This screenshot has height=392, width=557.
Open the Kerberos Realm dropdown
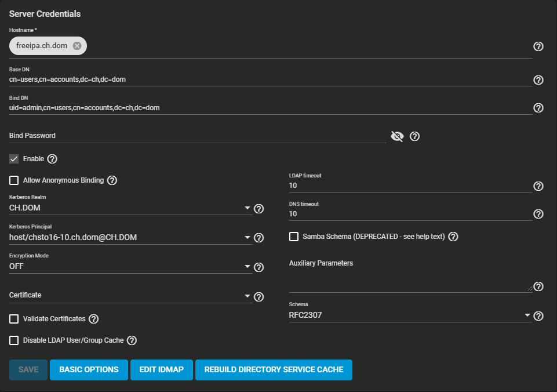coord(130,208)
